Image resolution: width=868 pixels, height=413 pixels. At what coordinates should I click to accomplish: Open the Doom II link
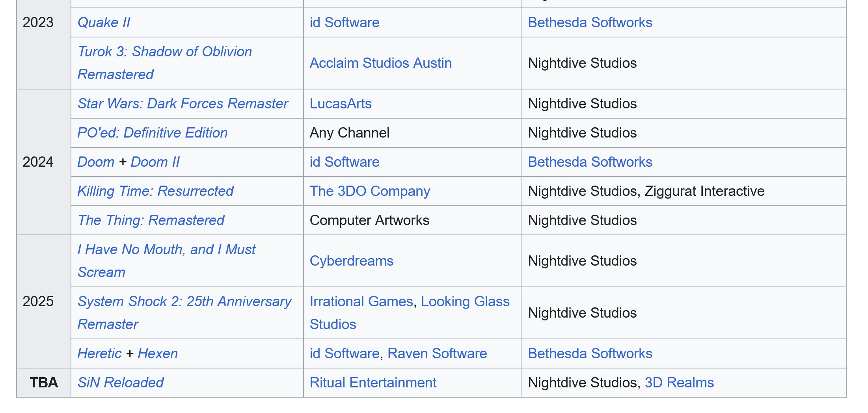tap(155, 162)
